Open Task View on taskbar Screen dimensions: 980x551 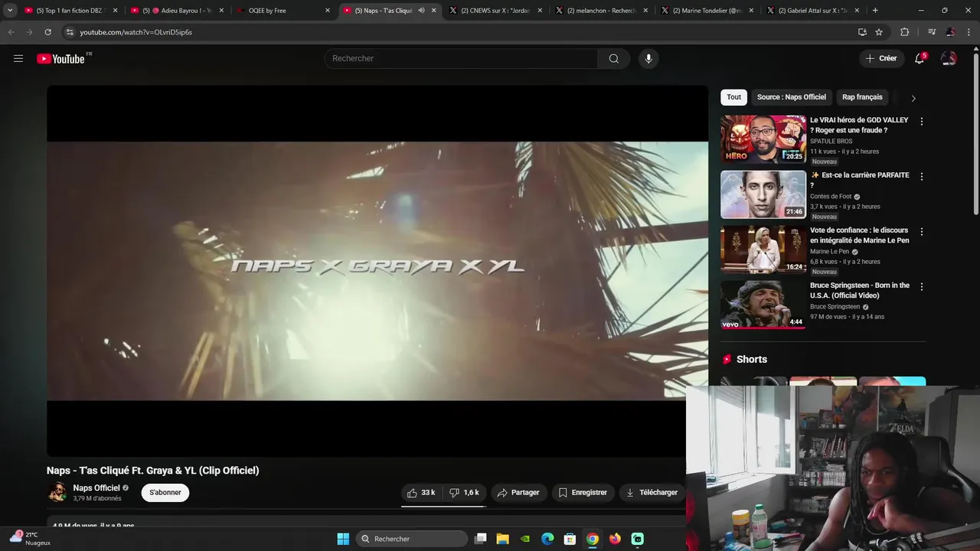(480, 539)
